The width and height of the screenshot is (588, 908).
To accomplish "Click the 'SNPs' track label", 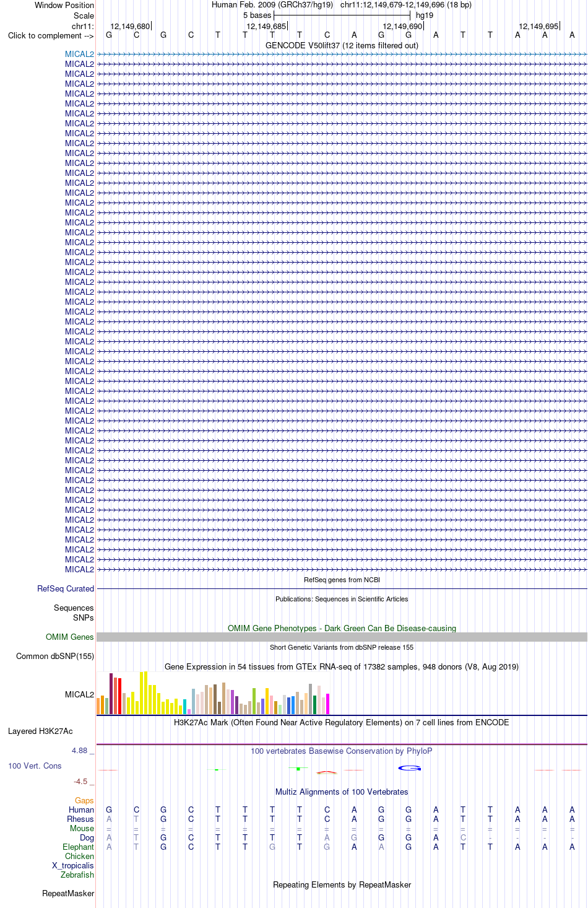I will pos(83,618).
